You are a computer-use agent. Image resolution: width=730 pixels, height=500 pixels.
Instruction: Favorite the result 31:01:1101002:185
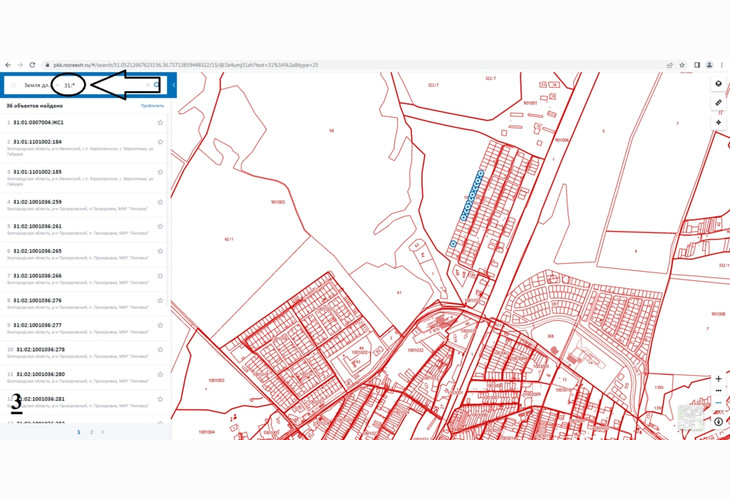[160, 172]
